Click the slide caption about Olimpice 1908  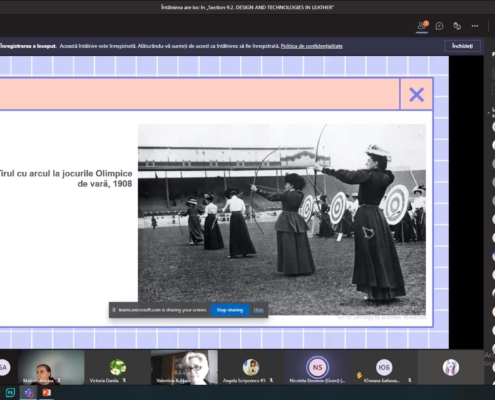[66, 178]
